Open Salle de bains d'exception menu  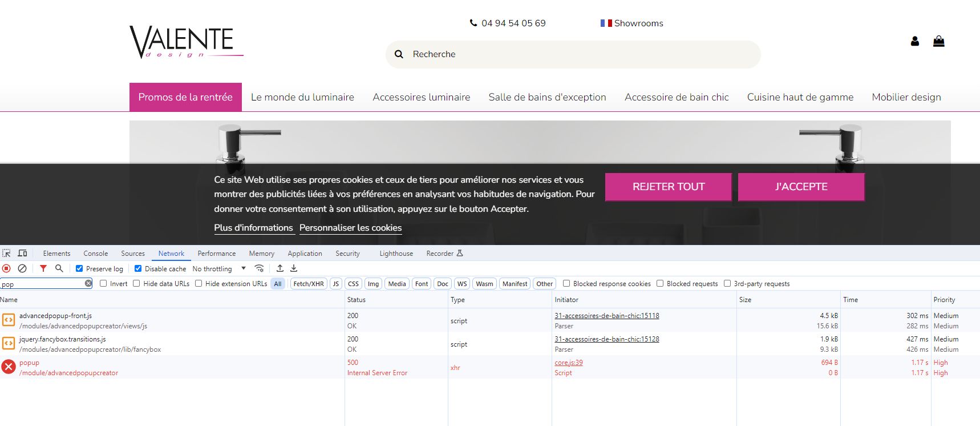click(547, 97)
